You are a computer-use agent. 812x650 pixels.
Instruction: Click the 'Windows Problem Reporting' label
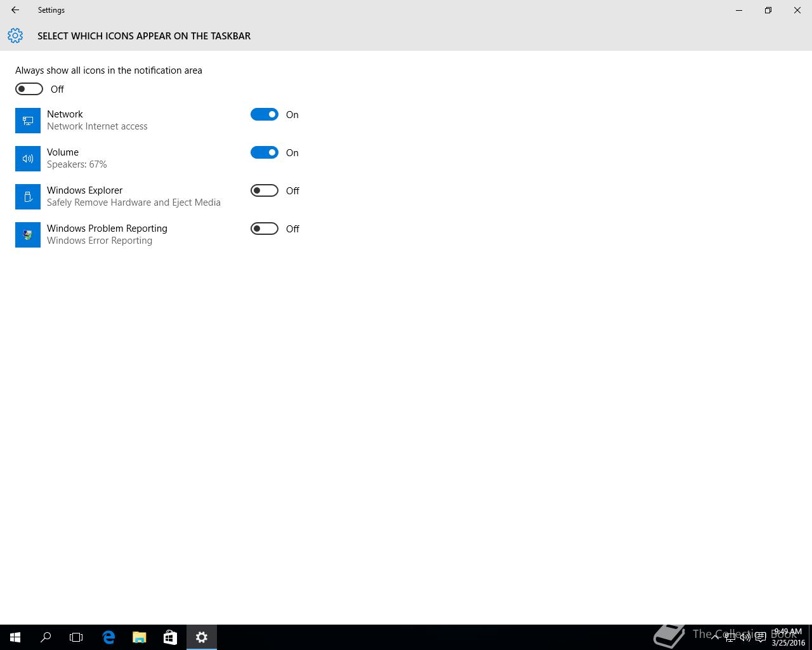pyautogui.click(x=107, y=229)
